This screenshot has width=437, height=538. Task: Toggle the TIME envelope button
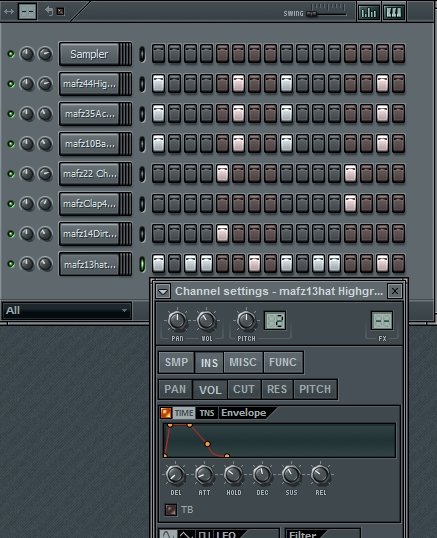coord(184,413)
